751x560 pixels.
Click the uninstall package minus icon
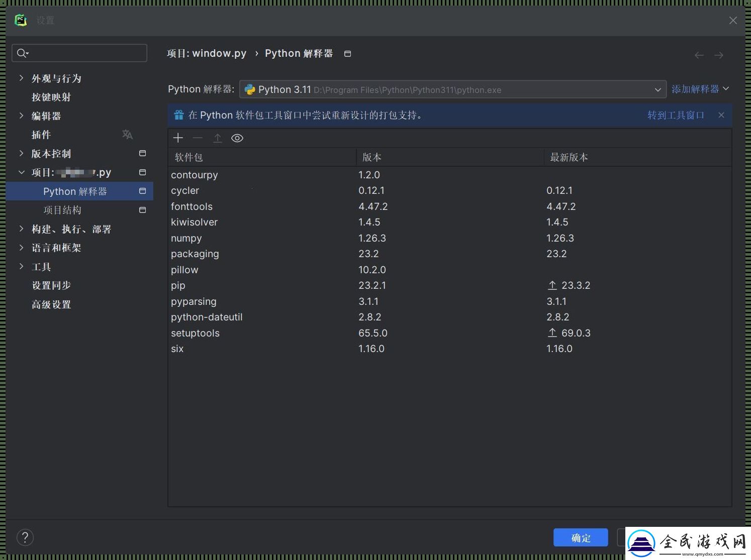198,138
